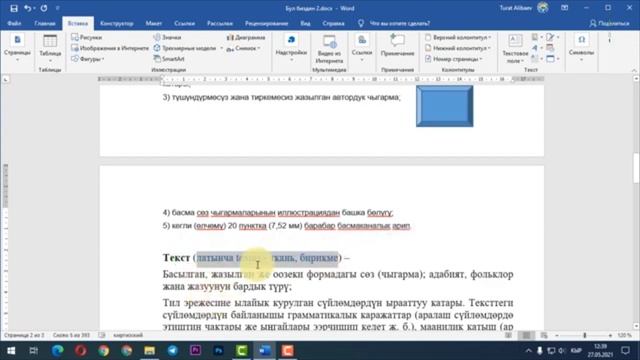The width and height of the screenshot is (640, 360).
Task: Open the Windows Start menu
Action: [11, 351]
